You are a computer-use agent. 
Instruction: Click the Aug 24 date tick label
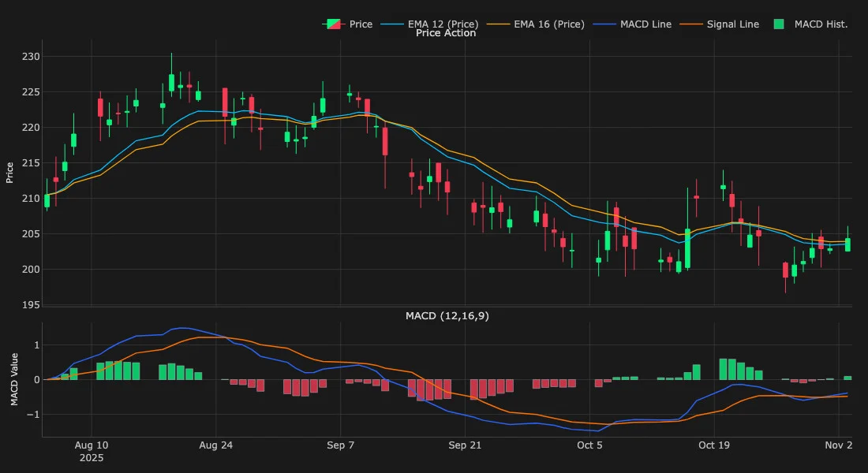pyautogui.click(x=216, y=445)
